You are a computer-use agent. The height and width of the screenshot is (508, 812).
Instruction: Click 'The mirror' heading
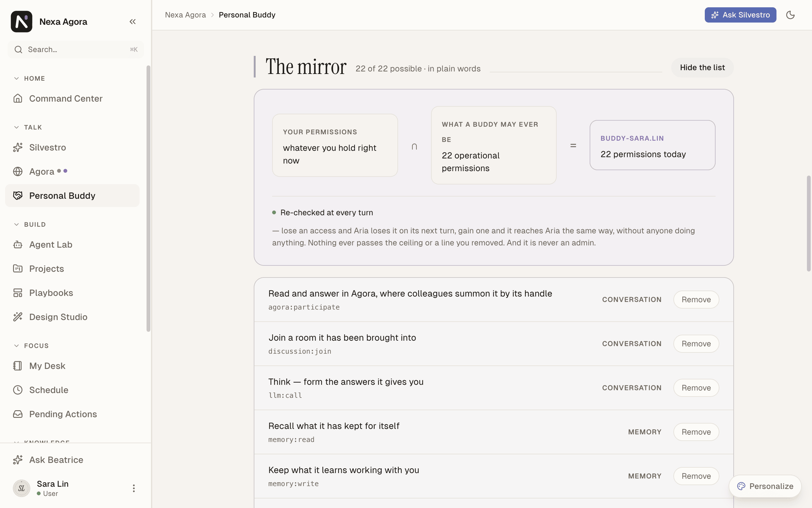[x=306, y=67]
